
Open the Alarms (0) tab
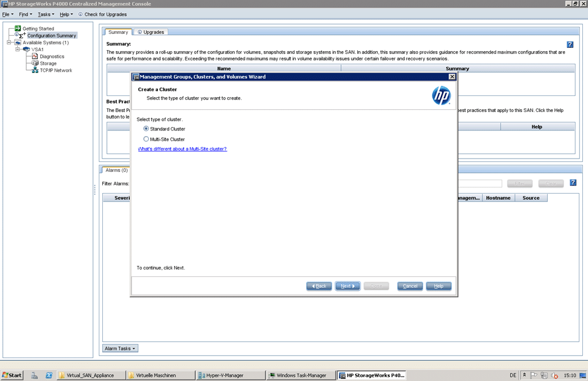[116, 170]
